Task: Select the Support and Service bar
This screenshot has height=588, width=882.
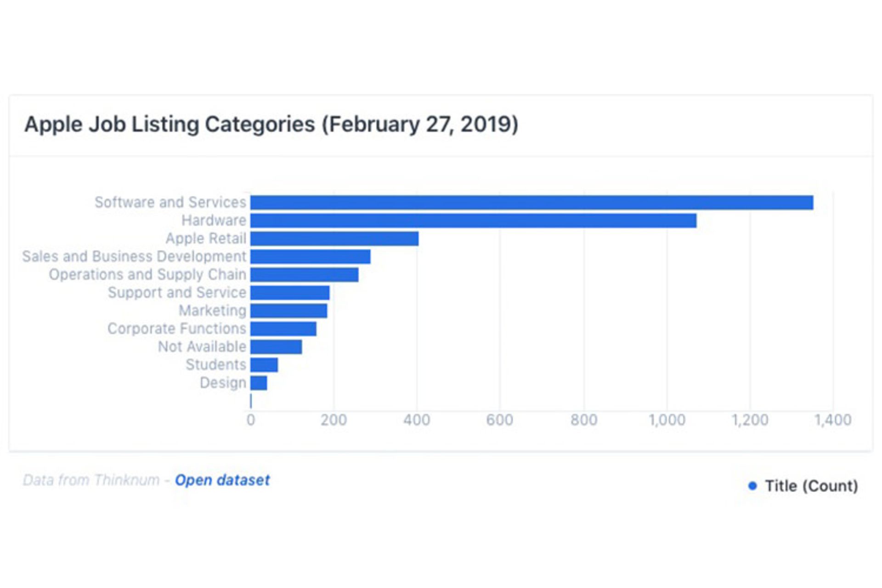Action: [290, 293]
